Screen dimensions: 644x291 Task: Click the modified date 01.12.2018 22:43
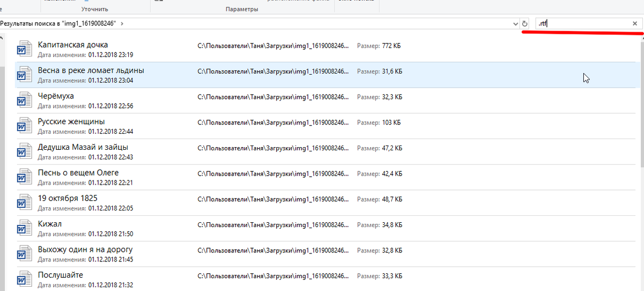(x=111, y=157)
